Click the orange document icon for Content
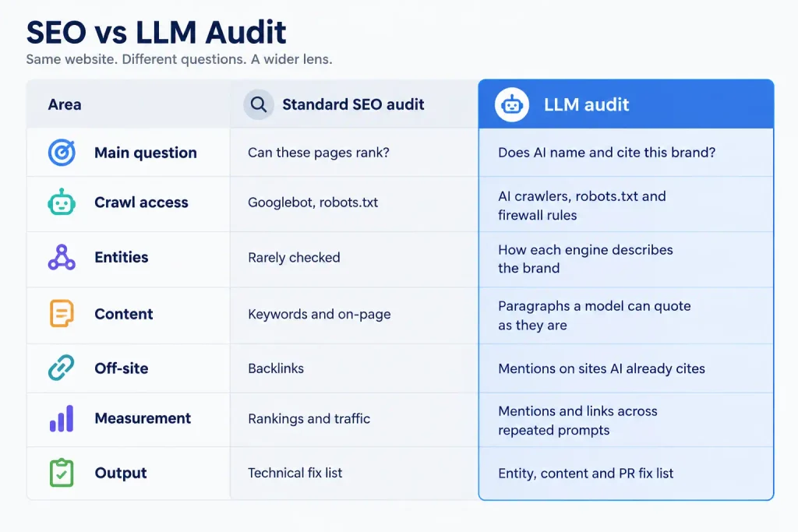The image size is (798, 532). [62, 313]
